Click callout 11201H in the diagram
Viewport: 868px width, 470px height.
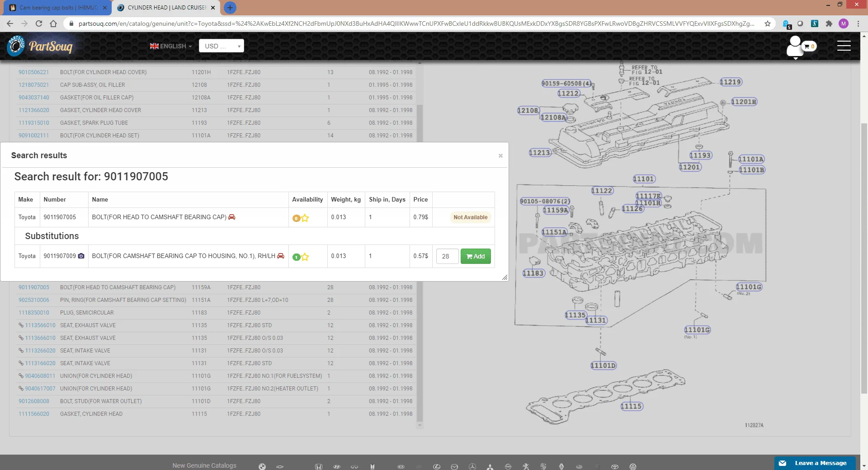click(x=744, y=102)
